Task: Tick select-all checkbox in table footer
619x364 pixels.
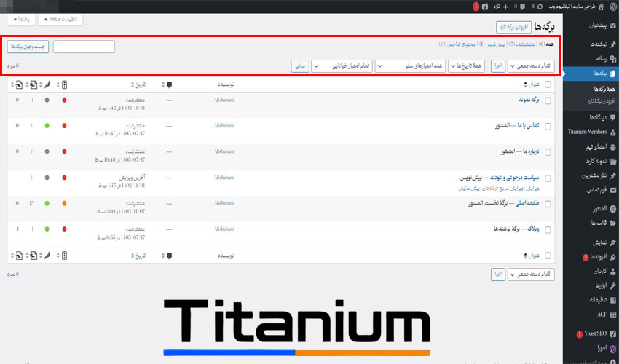Action: coord(548,256)
